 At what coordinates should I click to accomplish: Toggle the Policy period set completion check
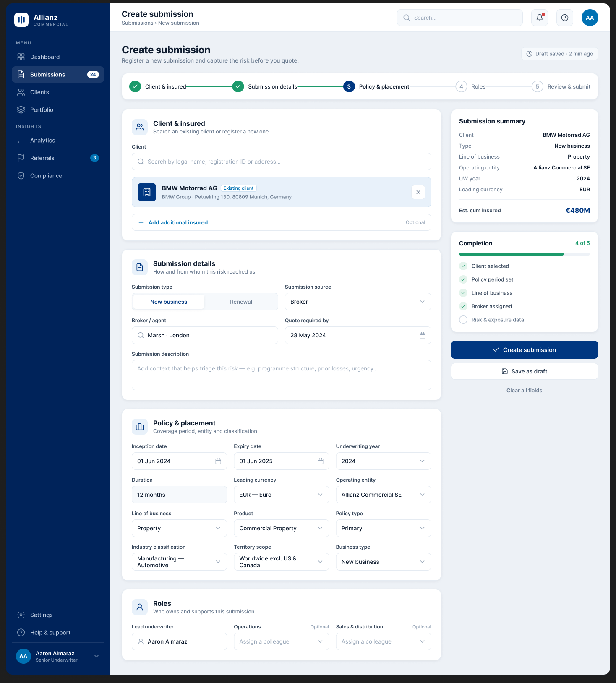pyautogui.click(x=463, y=279)
